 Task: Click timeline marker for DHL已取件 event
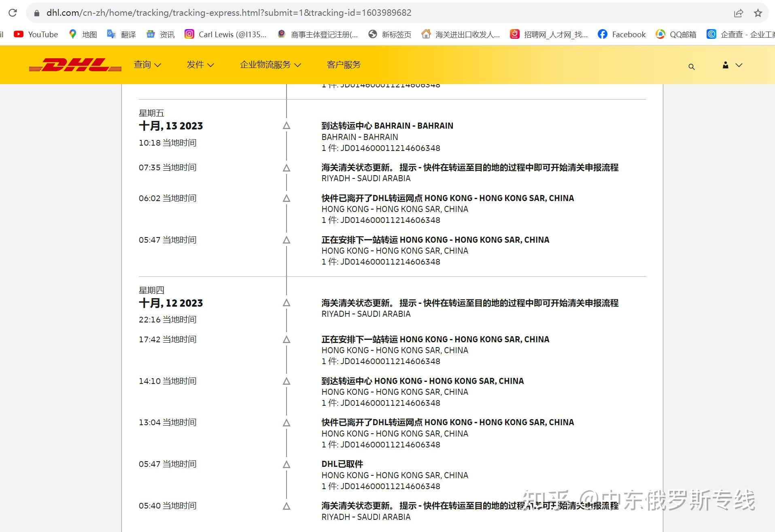287,465
